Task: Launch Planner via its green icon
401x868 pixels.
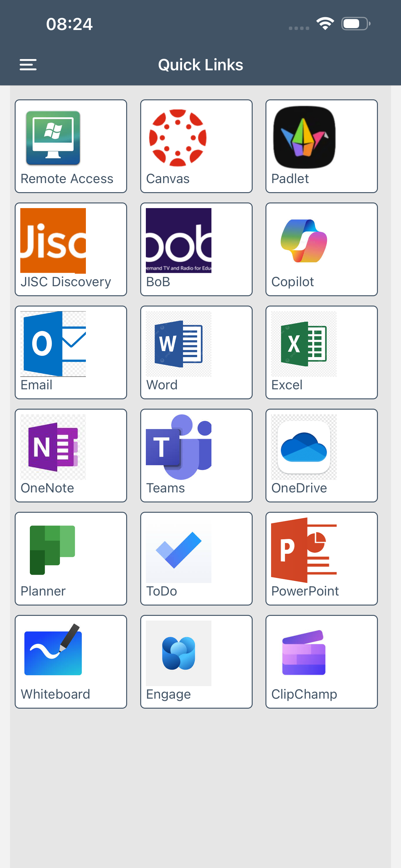Action: point(52,550)
